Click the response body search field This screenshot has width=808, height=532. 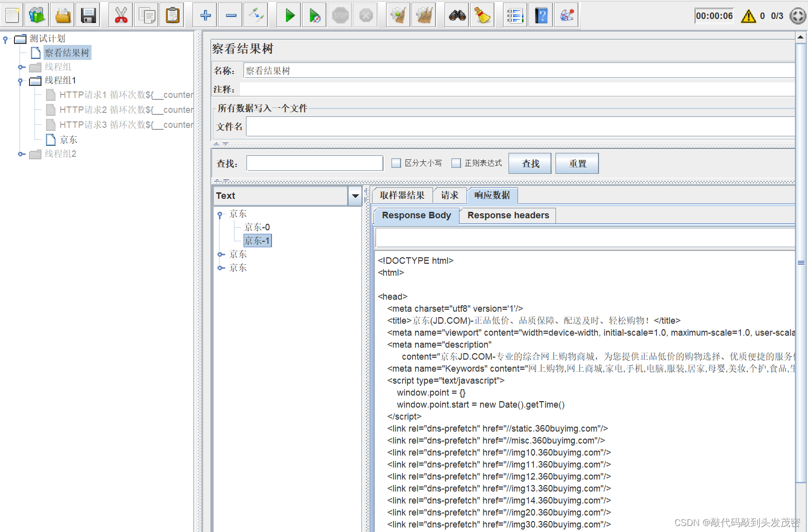click(x=585, y=238)
